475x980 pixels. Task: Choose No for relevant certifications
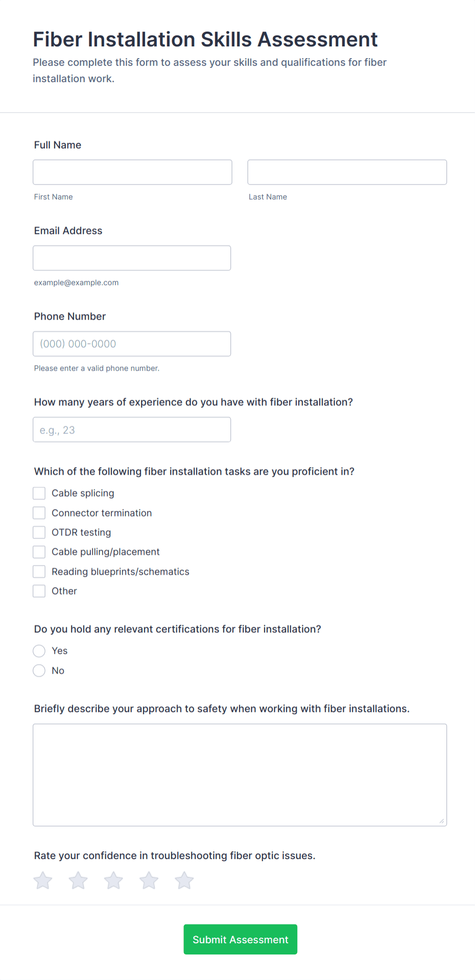[x=39, y=670]
